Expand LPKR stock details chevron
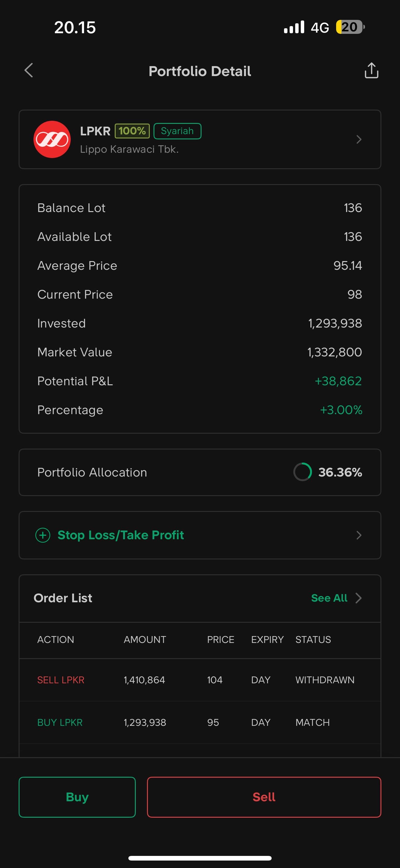 point(359,139)
